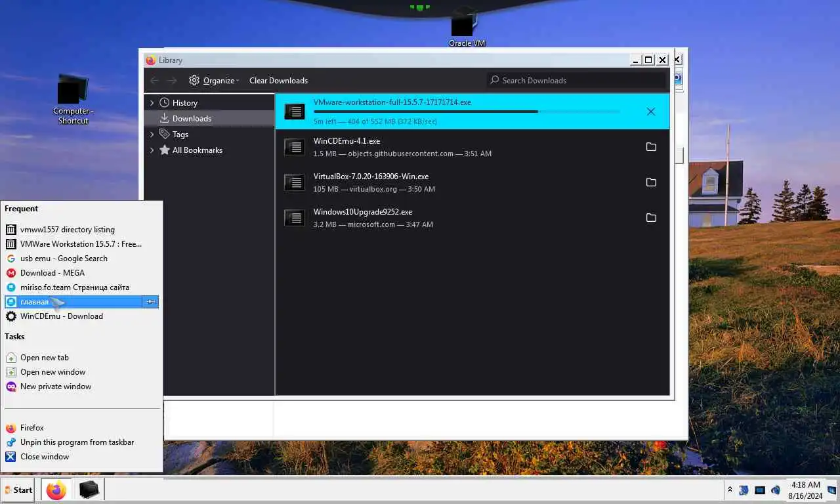Focus the Search Downloads field
The image size is (840, 504).
click(576, 81)
